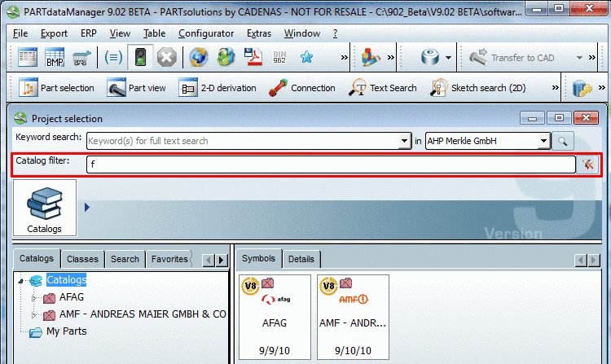
Task: Click the table view toolbar icon
Action: click(27, 58)
